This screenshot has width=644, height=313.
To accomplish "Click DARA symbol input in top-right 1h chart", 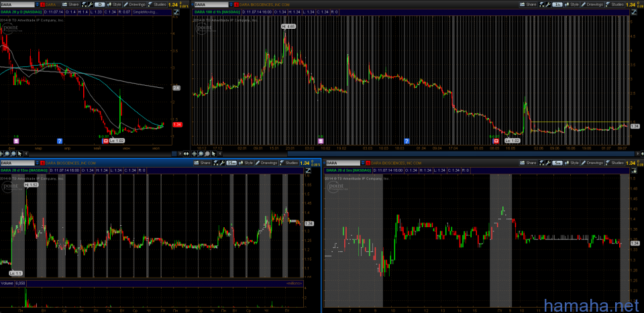I will (211, 5).
